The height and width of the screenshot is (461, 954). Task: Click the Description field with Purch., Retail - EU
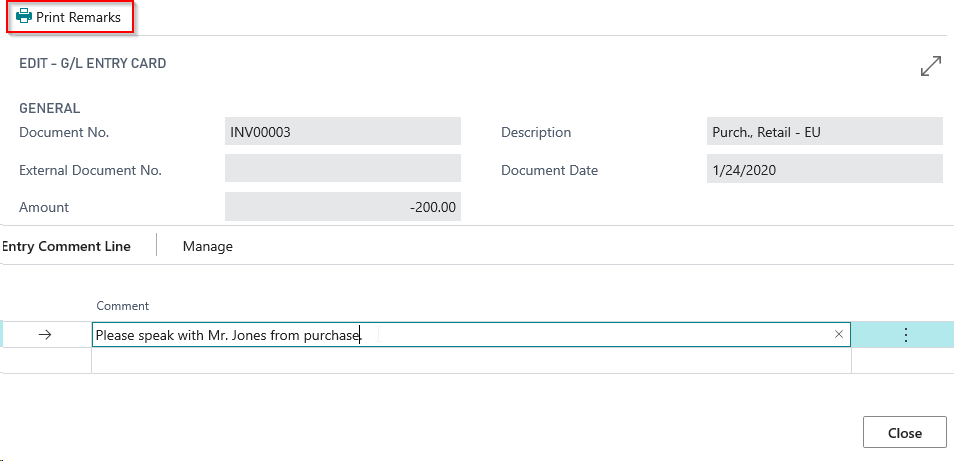point(823,132)
